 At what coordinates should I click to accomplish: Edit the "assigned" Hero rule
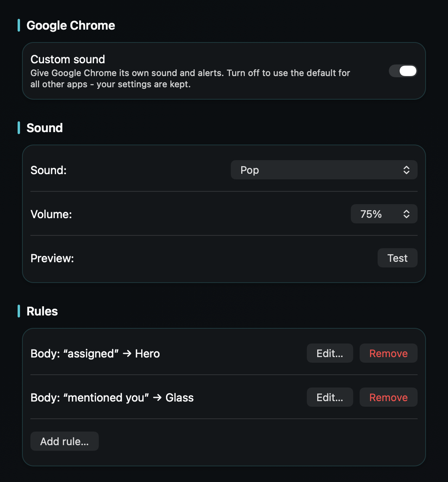click(x=330, y=353)
